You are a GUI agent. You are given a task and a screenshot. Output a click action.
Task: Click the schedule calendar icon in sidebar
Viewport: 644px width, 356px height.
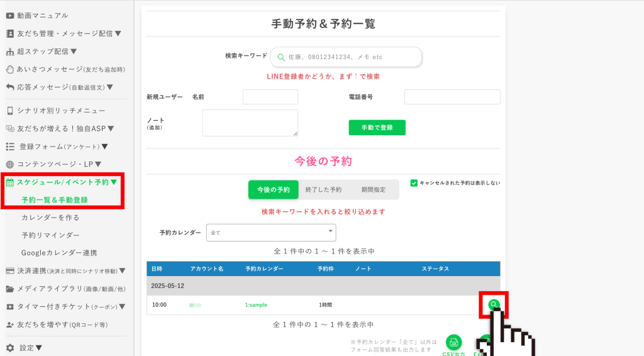[x=10, y=182]
